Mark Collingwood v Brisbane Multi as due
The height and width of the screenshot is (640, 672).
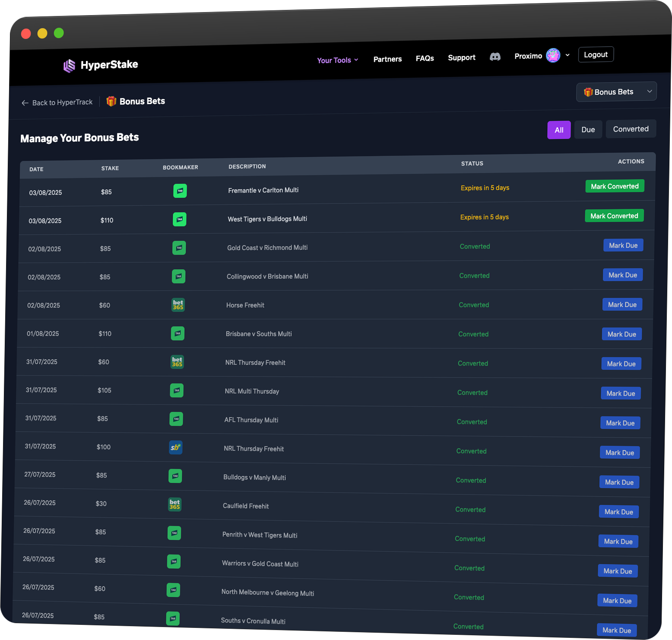pyautogui.click(x=623, y=275)
